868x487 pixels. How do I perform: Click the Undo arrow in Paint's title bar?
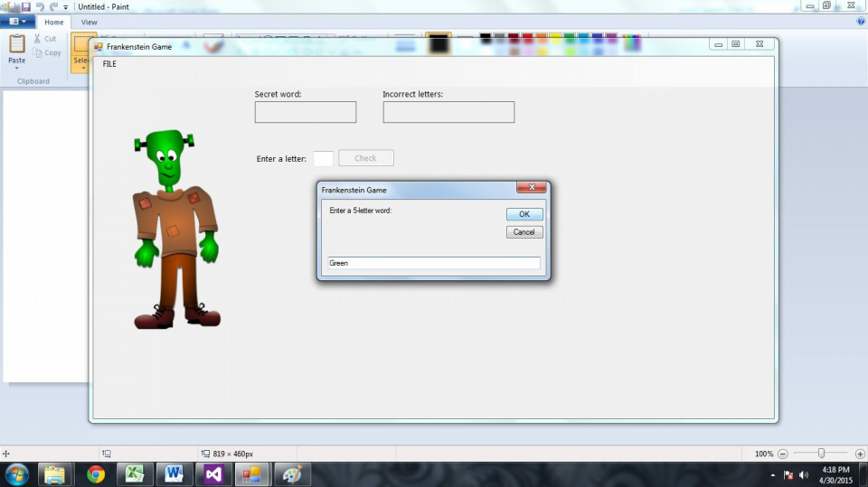(x=40, y=6)
